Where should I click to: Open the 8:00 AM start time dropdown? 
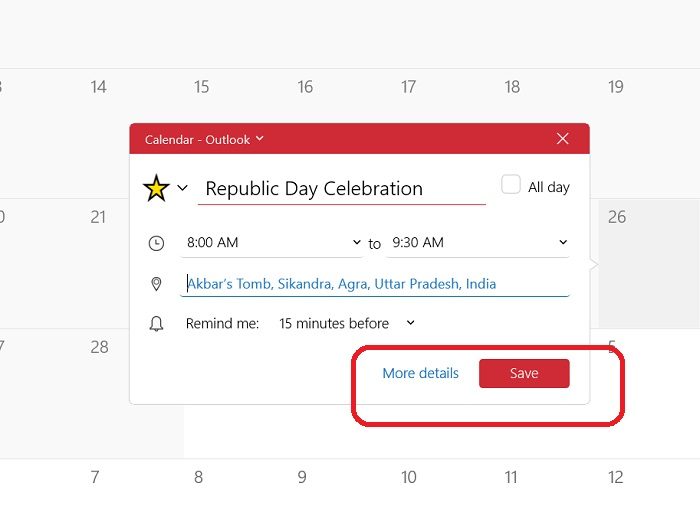271,243
